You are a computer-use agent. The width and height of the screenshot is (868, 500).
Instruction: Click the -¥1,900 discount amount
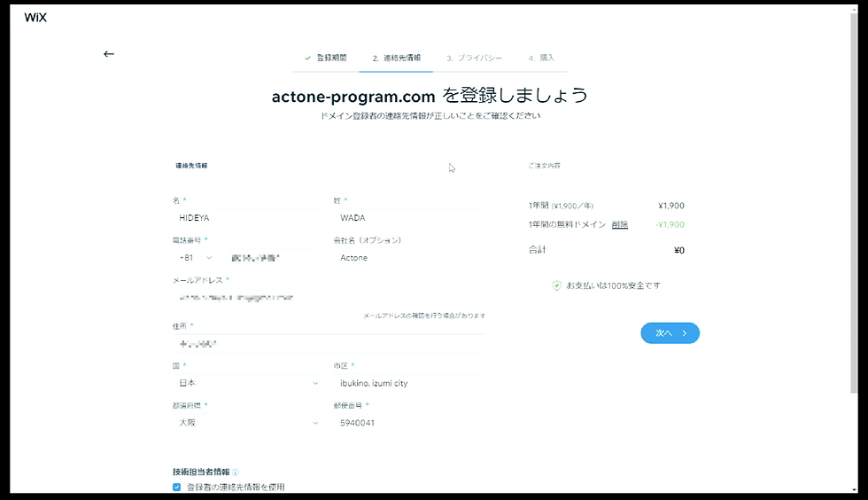coord(670,224)
